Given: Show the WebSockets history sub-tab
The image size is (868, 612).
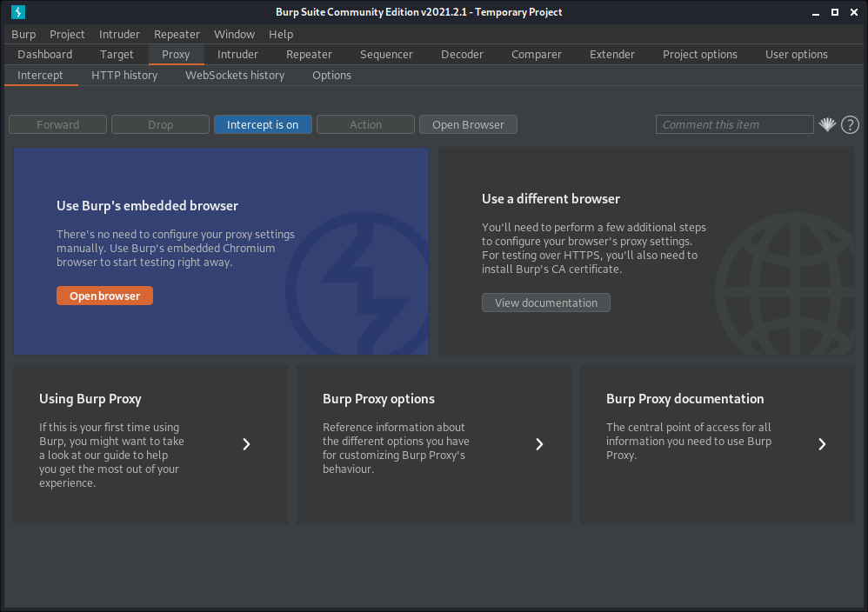Looking at the screenshot, I should click(235, 76).
